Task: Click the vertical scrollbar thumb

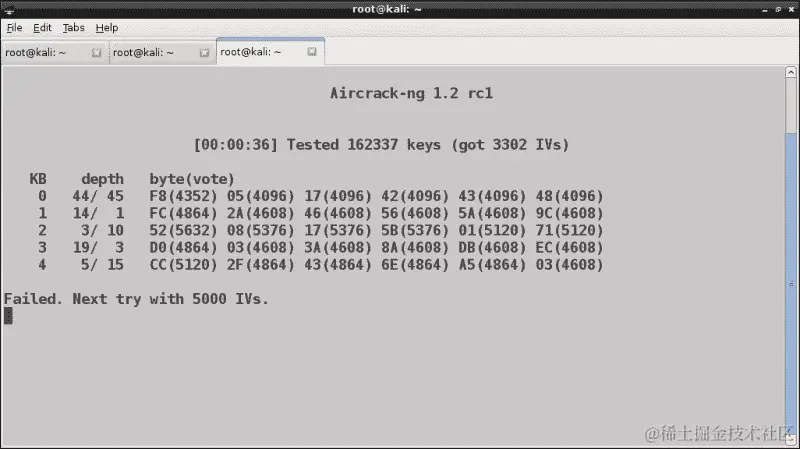Action: tap(791, 283)
